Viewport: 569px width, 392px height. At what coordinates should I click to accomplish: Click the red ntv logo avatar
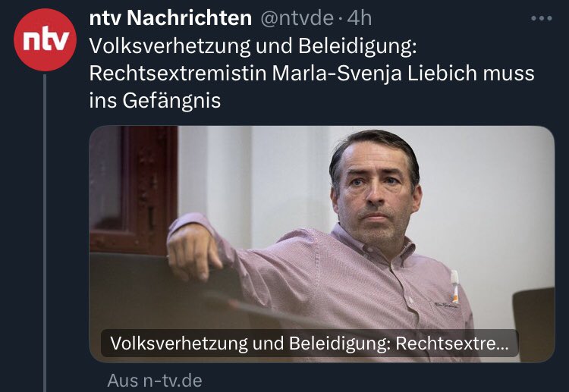45,40
